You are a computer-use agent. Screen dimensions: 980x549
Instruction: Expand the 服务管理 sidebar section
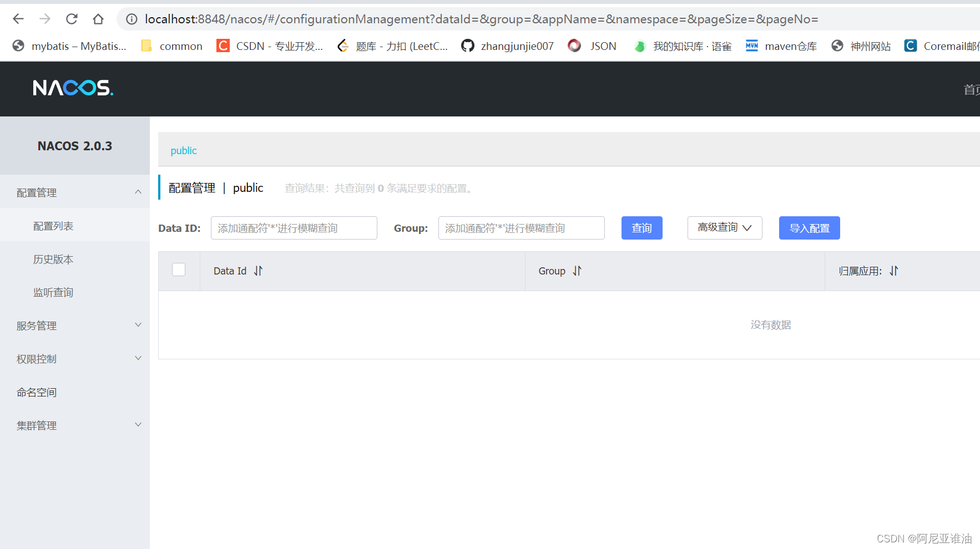pyautogui.click(x=75, y=326)
